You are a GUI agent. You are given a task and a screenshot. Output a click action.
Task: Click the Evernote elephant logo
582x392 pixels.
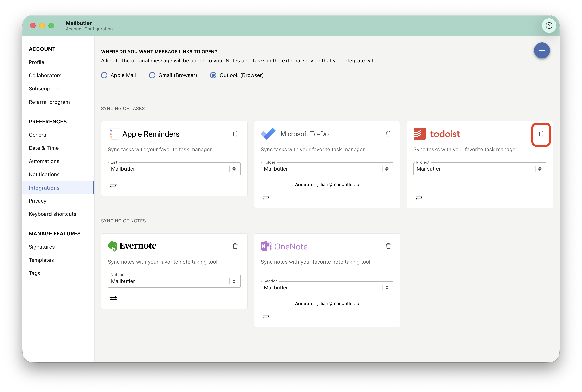112,246
